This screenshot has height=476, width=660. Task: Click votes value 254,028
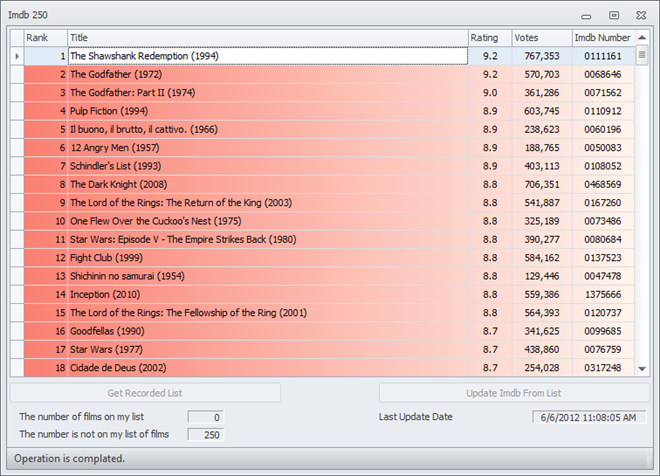click(542, 367)
